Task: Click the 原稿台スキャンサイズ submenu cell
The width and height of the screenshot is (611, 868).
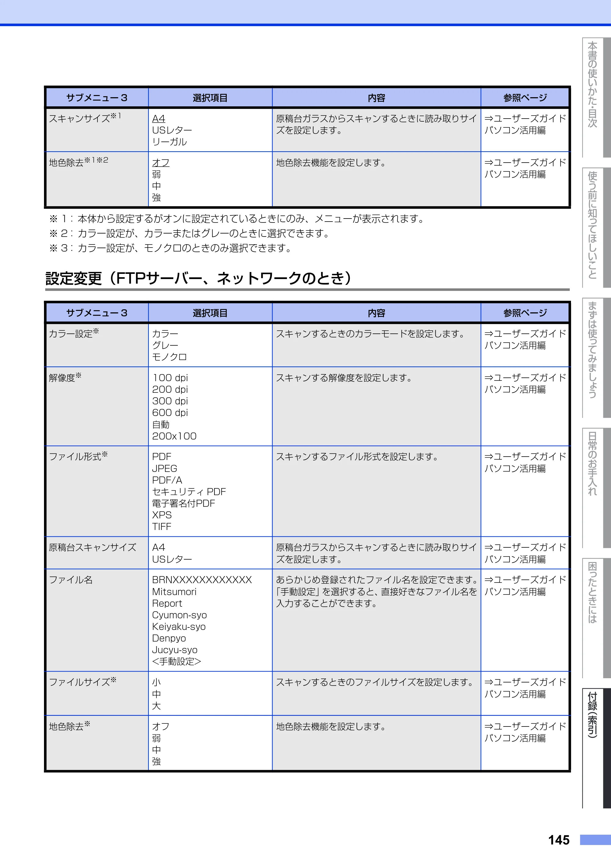Action: click(x=97, y=553)
